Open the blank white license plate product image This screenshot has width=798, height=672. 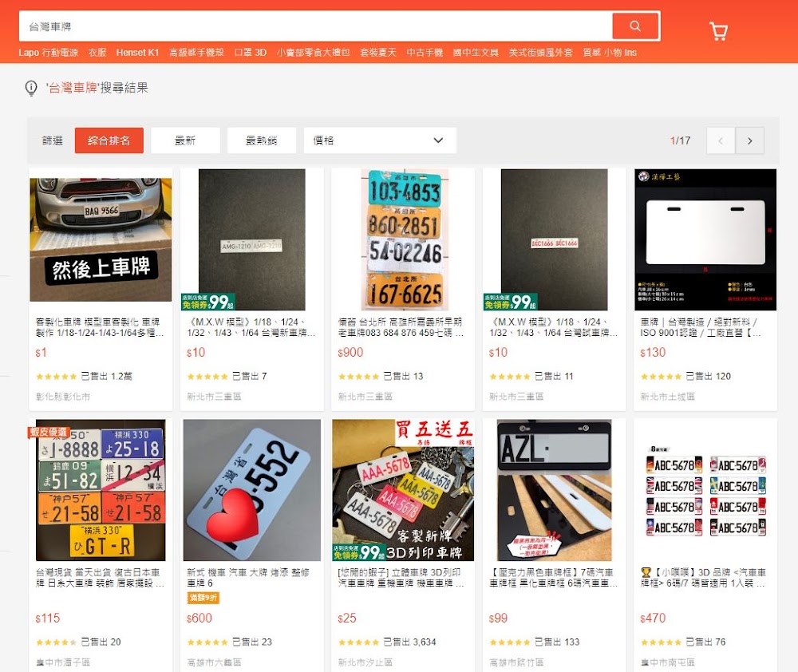coord(705,239)
